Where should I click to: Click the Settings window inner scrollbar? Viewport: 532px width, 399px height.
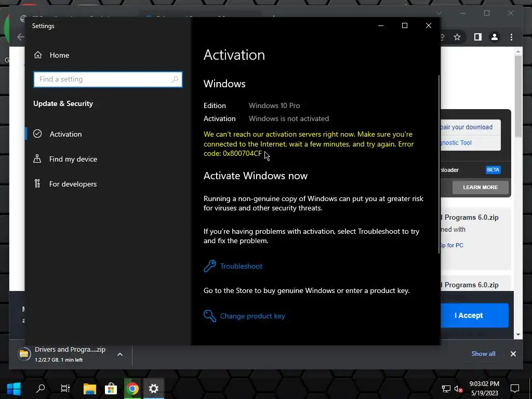(439, 165)
